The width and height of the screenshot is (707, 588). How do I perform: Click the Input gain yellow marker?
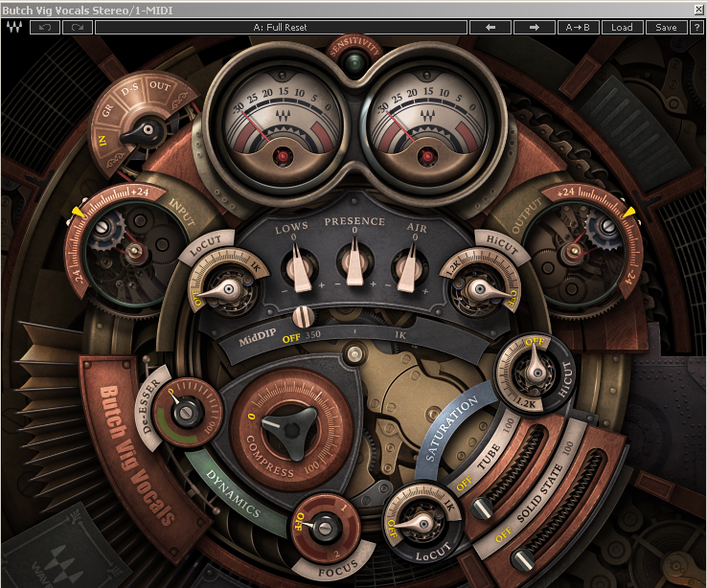point(78,212)
